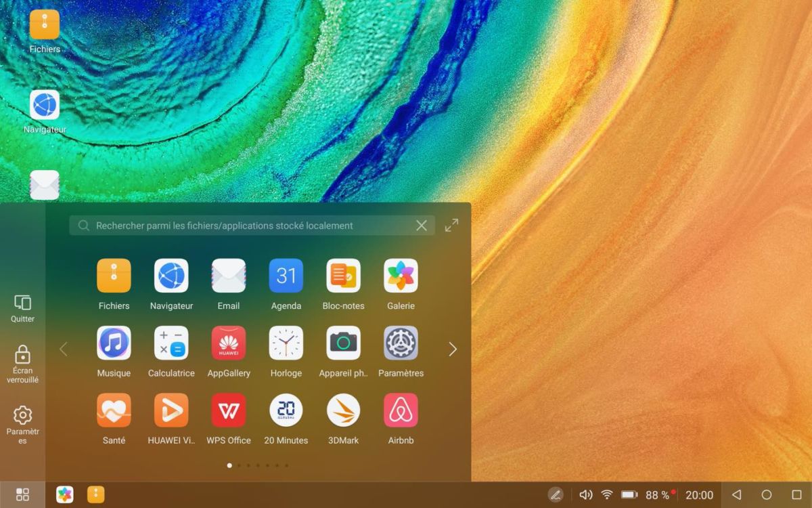Image resolution: width=812 pixels, height=508 pixels.
Task: Expand app drawer to full screen
Action: tap(451, 226)
